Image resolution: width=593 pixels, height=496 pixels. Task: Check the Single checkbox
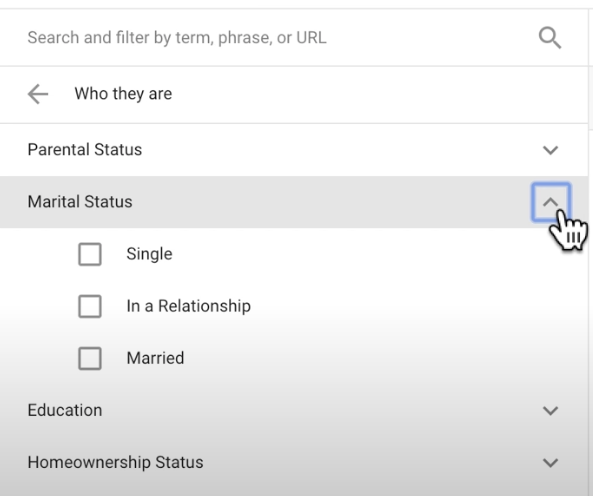coord(90,254)
